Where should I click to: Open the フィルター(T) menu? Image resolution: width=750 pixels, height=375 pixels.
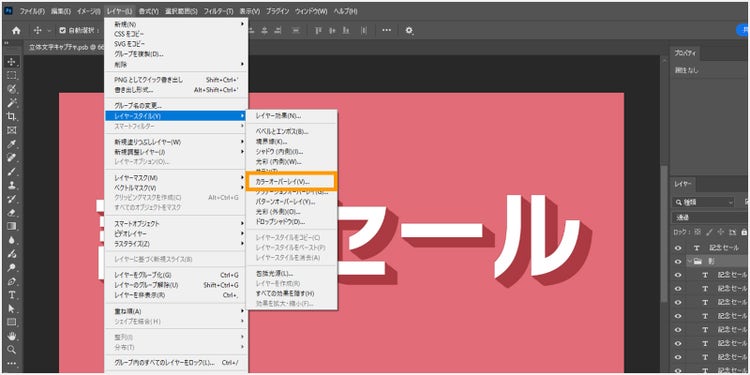click(x=218, y=11)
